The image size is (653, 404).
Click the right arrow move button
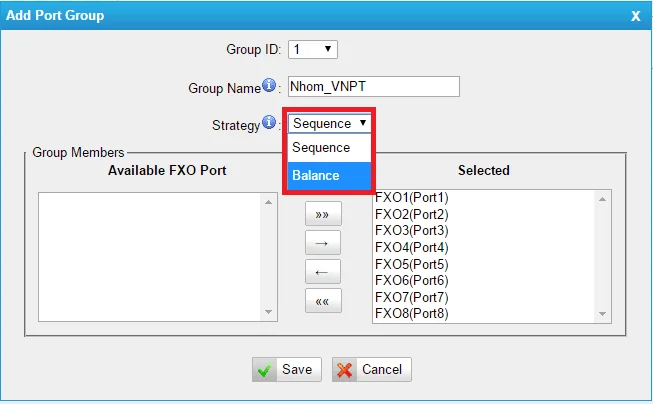tap(323, 243)
